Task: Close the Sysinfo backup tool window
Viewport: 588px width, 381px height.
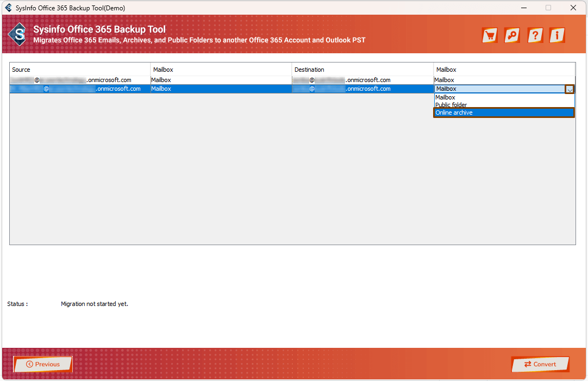Action: pos(573,8)
